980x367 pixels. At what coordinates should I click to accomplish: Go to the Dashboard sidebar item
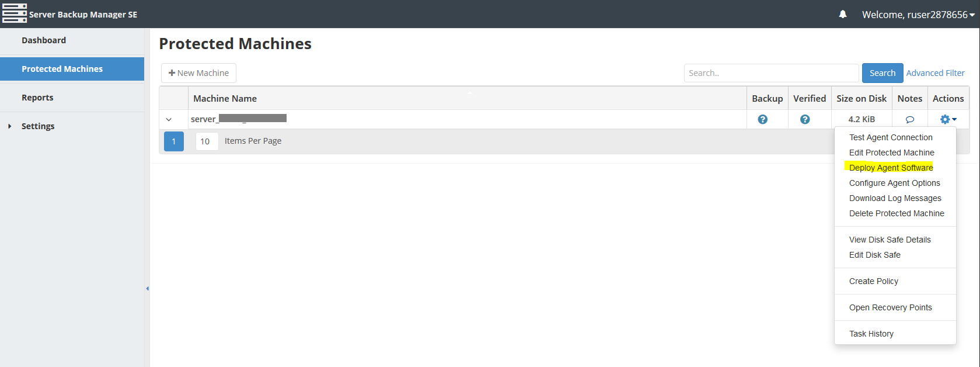pyautogui.click(x=44, y=40)
